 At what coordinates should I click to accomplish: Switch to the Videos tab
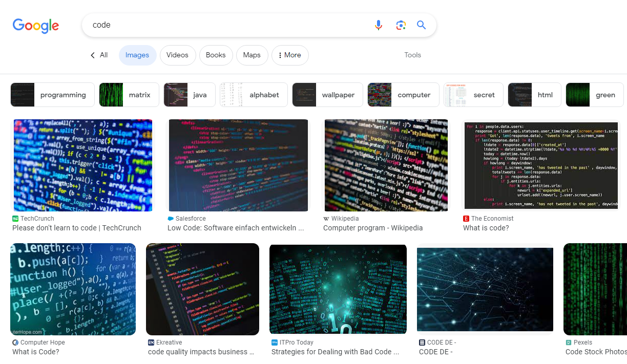click(178, 55)
